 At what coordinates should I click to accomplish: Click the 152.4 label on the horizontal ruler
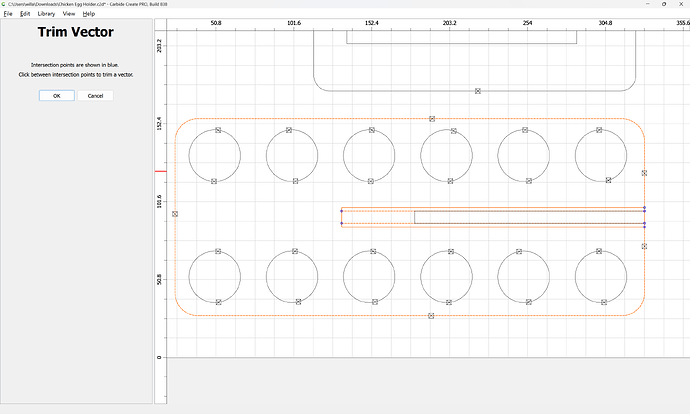pyautogui.click(x=371, y=21)
